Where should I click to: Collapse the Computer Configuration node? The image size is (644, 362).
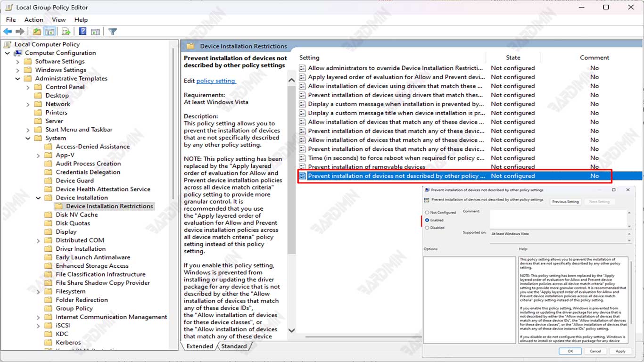[8, 53]
